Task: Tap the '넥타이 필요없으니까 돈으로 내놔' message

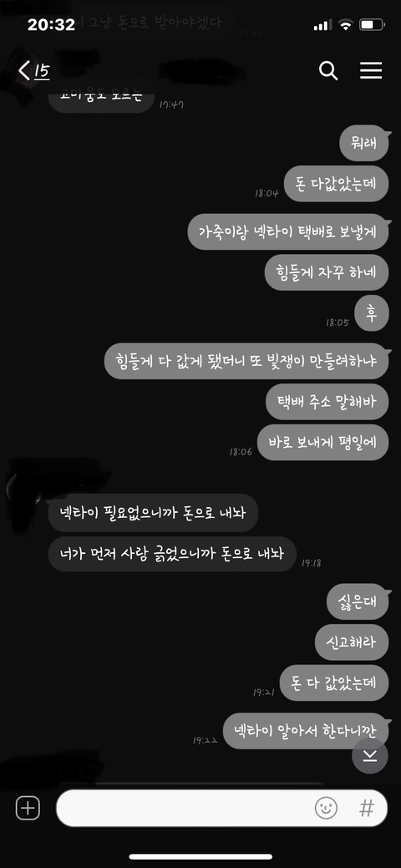Action: click(x=153, y=511)
